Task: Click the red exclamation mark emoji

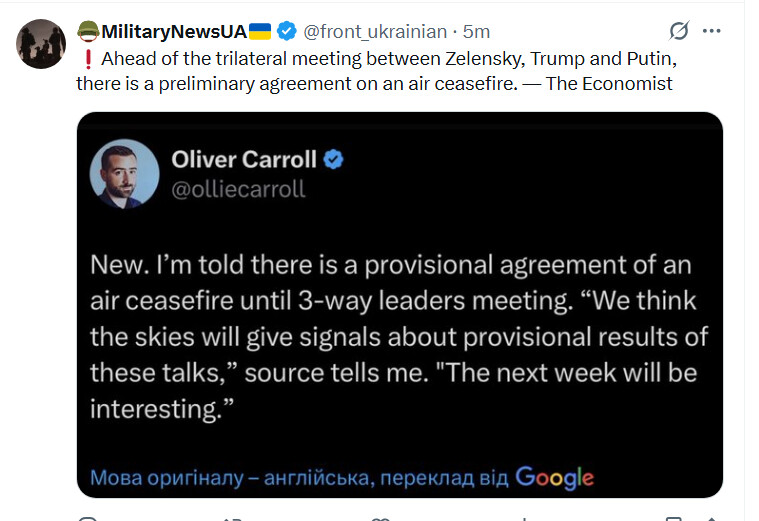Action: [88, 59]
